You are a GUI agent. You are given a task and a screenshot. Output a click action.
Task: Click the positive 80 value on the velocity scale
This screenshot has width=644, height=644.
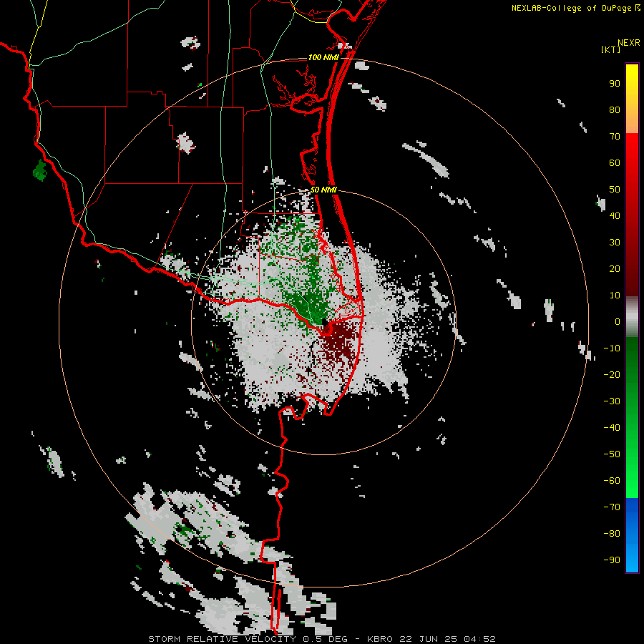(x=615, y=109)
